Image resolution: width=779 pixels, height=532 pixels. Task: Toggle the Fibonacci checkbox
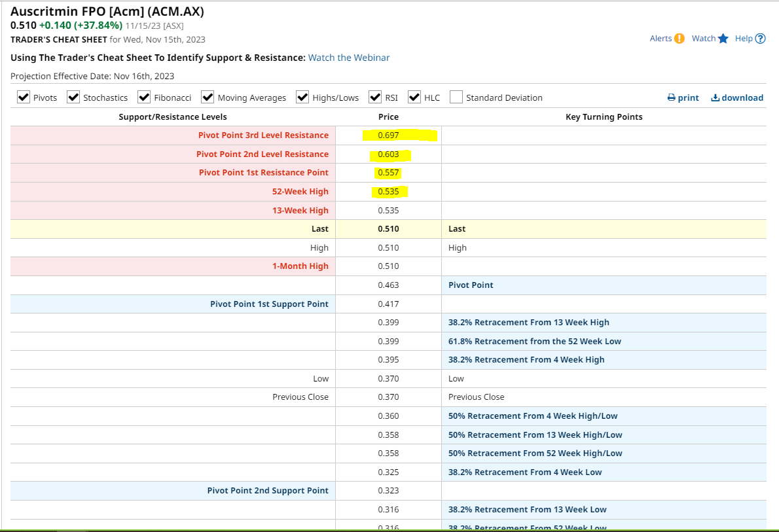[x=144, y=97]
